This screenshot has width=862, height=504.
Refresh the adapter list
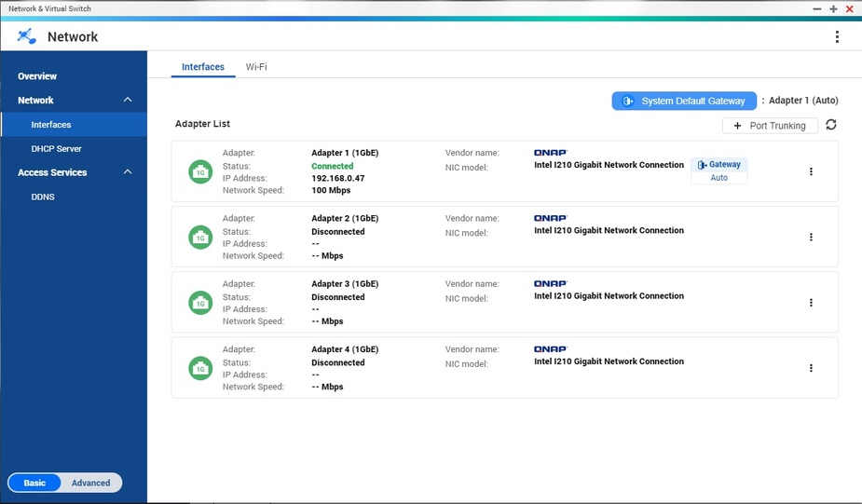831,125
